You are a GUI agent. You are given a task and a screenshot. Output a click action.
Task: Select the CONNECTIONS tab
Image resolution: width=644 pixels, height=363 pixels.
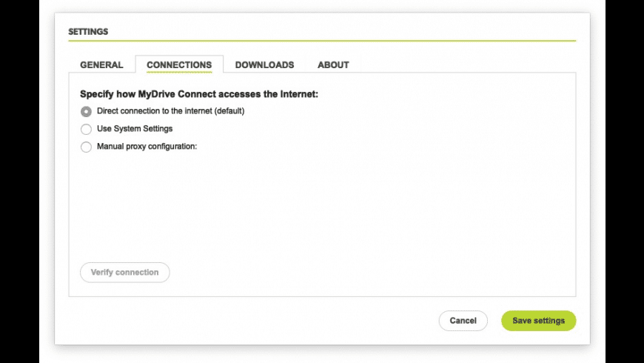(179, 65)
